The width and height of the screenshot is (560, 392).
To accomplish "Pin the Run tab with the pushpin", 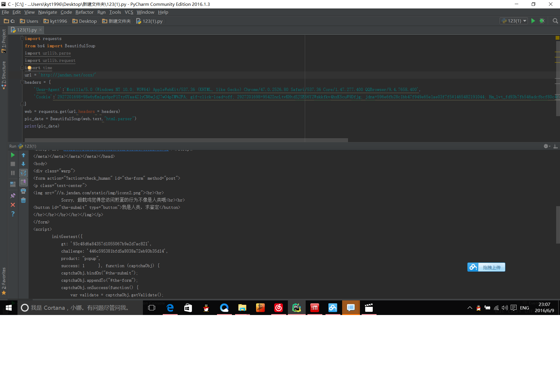I will 13,196.
